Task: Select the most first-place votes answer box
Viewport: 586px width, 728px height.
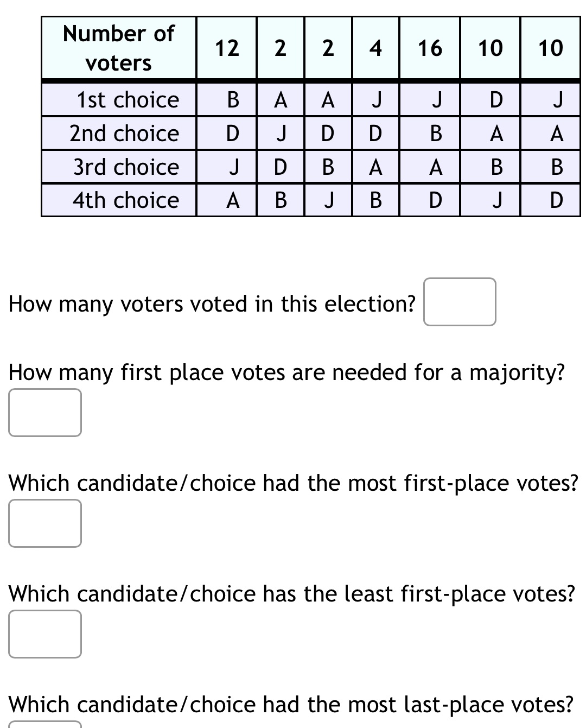Action: (45, 523)
